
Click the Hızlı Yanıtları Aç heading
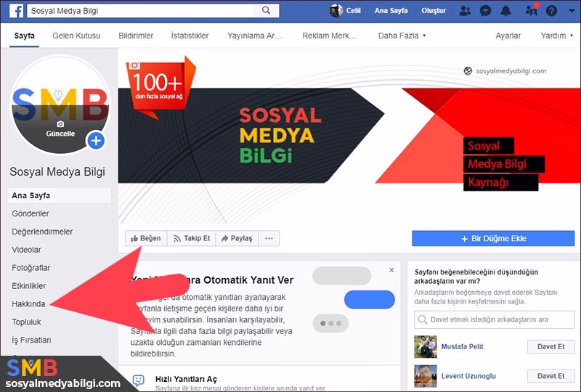(x=186, y=379)
